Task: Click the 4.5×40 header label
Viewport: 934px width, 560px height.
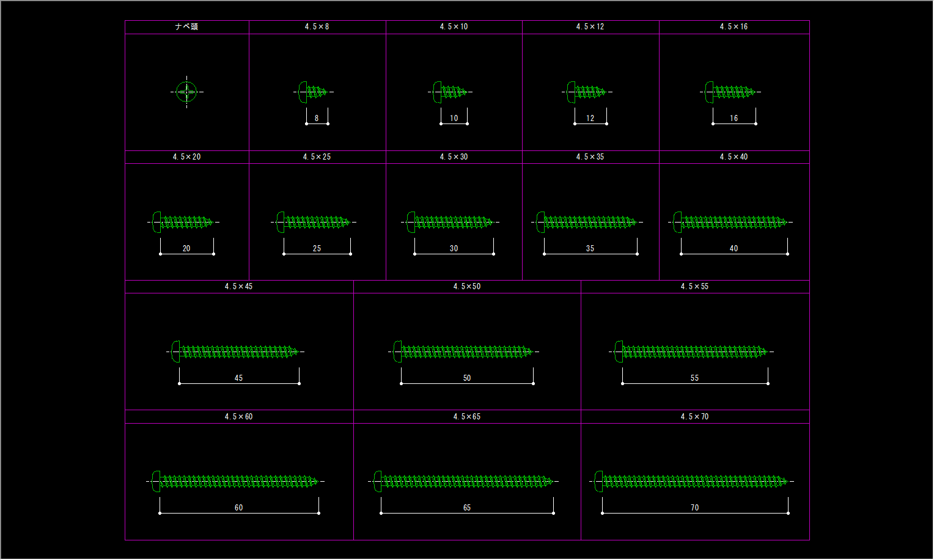Action: point(734,157)
